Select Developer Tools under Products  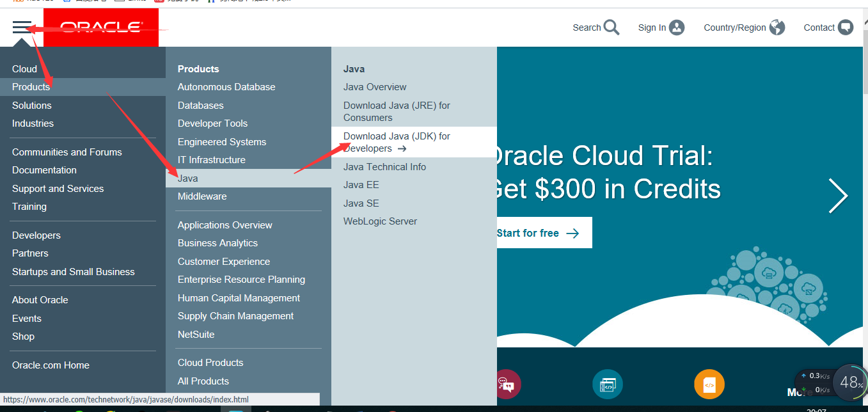[212, 123]
